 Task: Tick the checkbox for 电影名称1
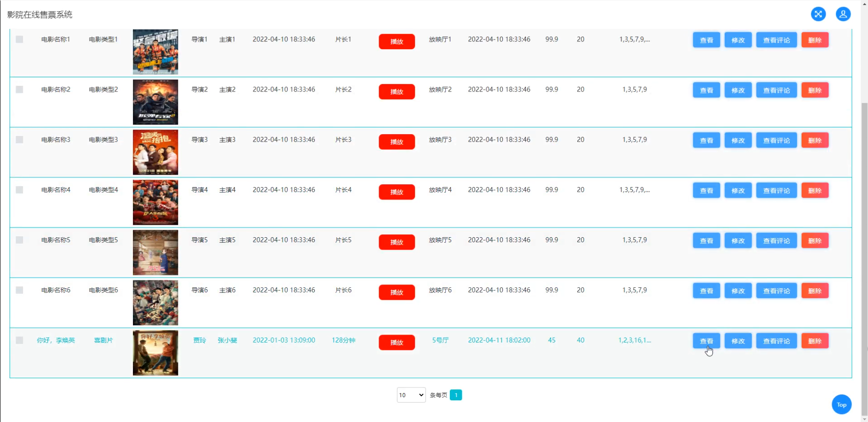(x=19, y=40)
